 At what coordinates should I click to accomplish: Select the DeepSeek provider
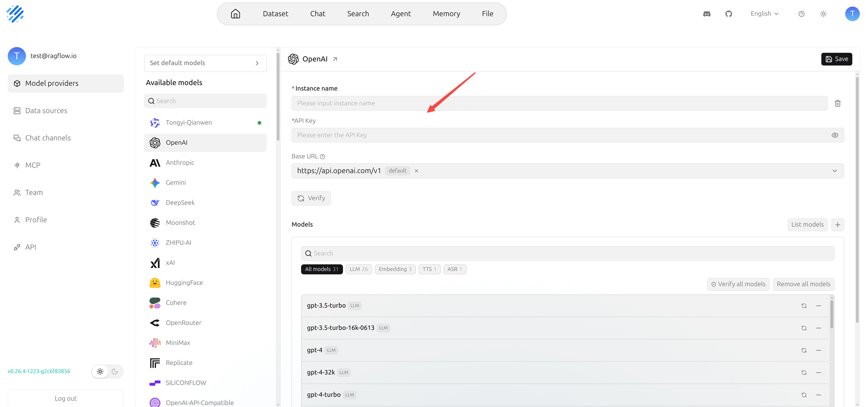point(205,203)
